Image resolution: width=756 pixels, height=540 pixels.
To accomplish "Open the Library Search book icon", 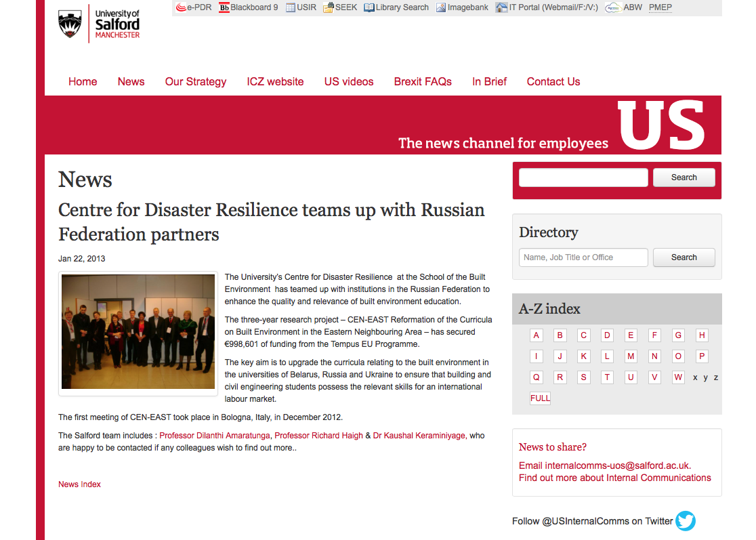I will coord(369,7).
